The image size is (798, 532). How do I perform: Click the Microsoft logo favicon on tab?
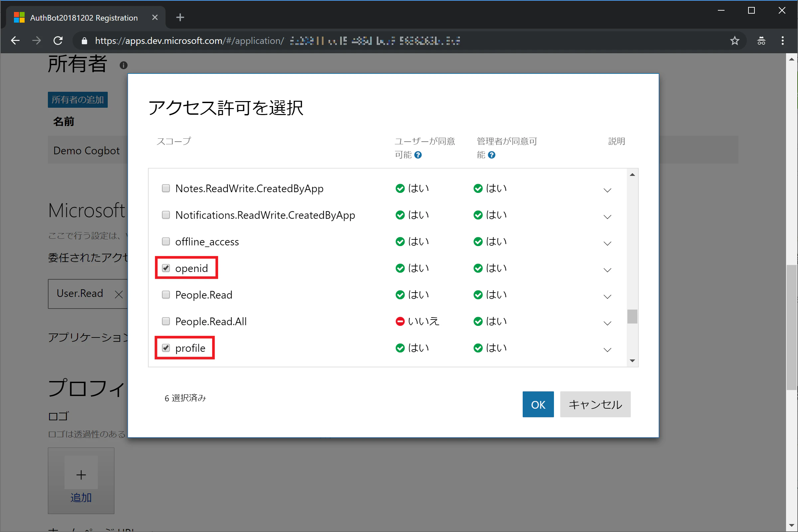pyautogui.click(x=19, y=17)
